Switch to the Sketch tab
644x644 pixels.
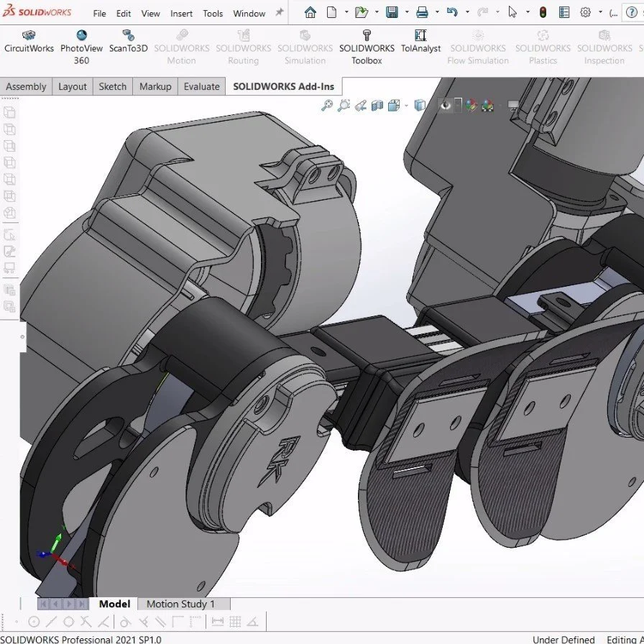point(113,87)
